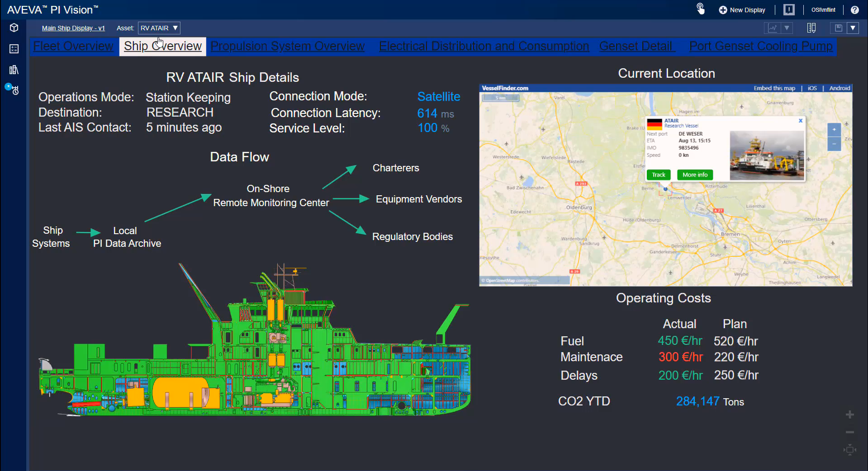
Task: Click the Bremen city label on map
Action: point(730,234)
